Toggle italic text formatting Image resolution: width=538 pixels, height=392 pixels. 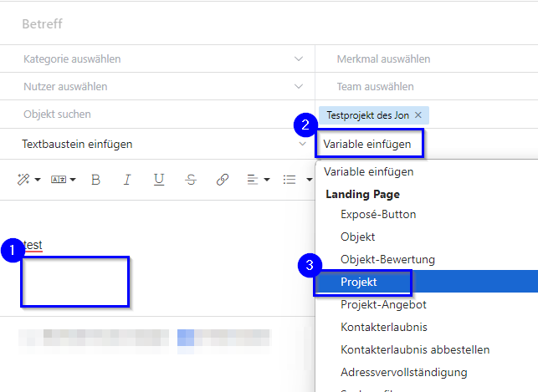tap(127, 180)
